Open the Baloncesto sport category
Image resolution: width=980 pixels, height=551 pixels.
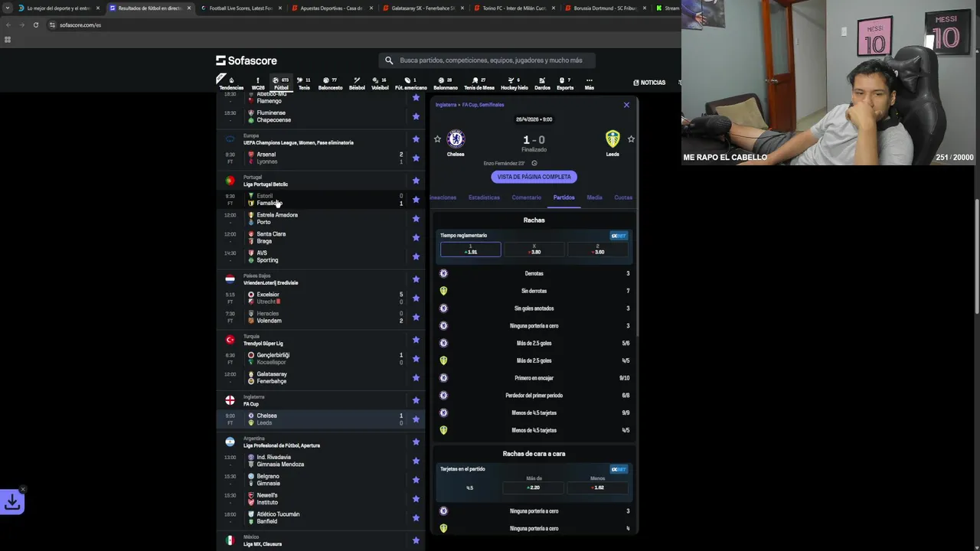(330, 83)
